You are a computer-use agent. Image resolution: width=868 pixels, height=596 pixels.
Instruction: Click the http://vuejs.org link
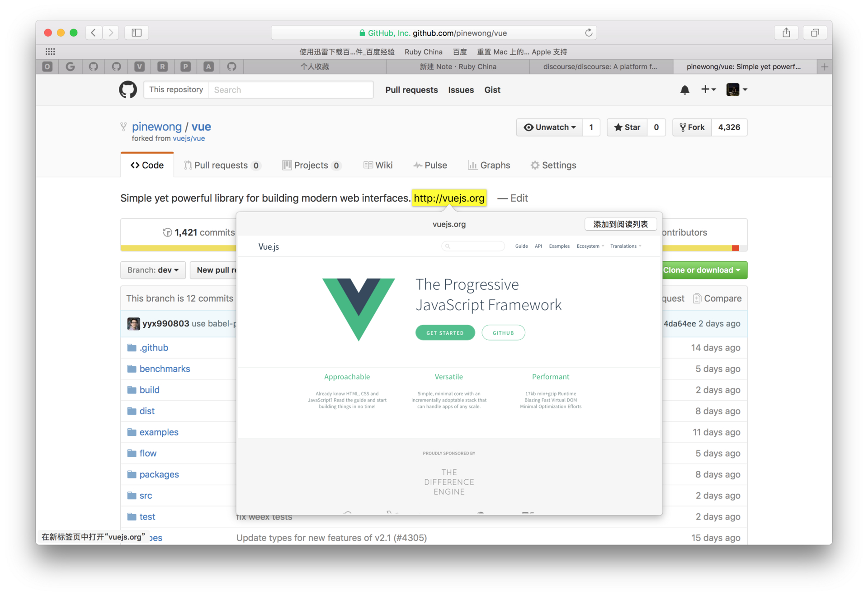point(449,198)
